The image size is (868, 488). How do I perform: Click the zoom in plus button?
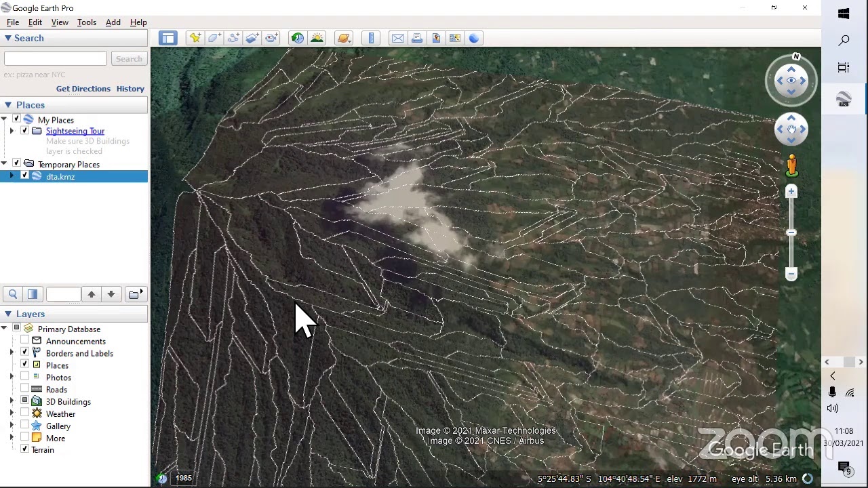(791, 192)
